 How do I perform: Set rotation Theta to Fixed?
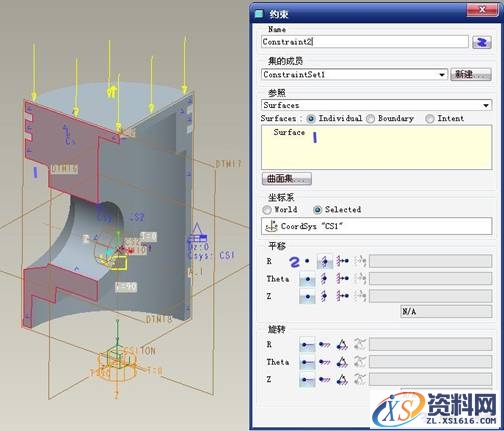coord(325,362)
